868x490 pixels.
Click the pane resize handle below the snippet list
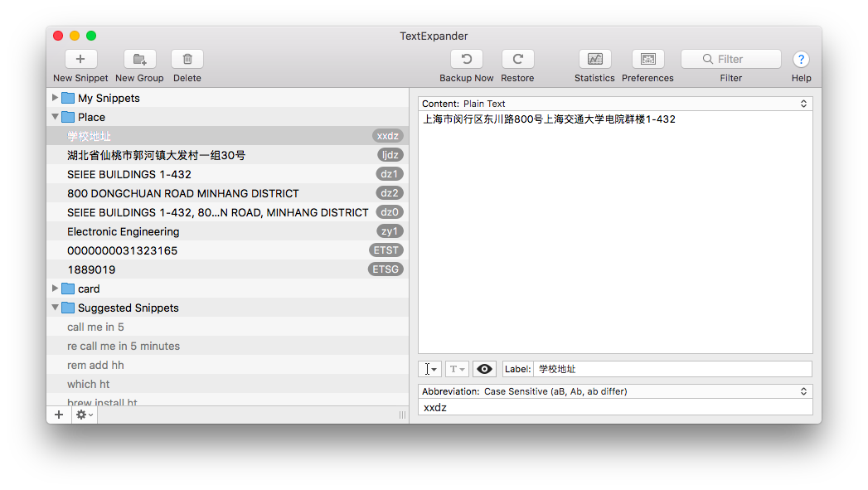click(x=402, y=415)
